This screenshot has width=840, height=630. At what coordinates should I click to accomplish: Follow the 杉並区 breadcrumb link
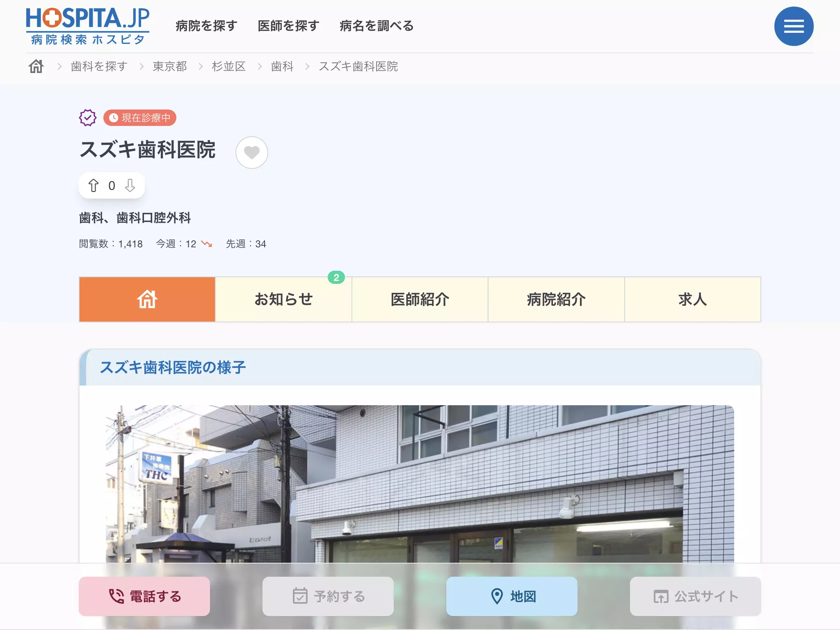pos(228,66)
